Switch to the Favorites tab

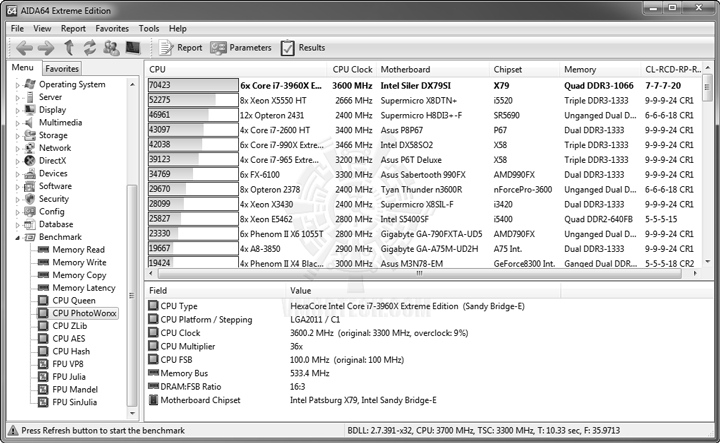pos(62,68)
